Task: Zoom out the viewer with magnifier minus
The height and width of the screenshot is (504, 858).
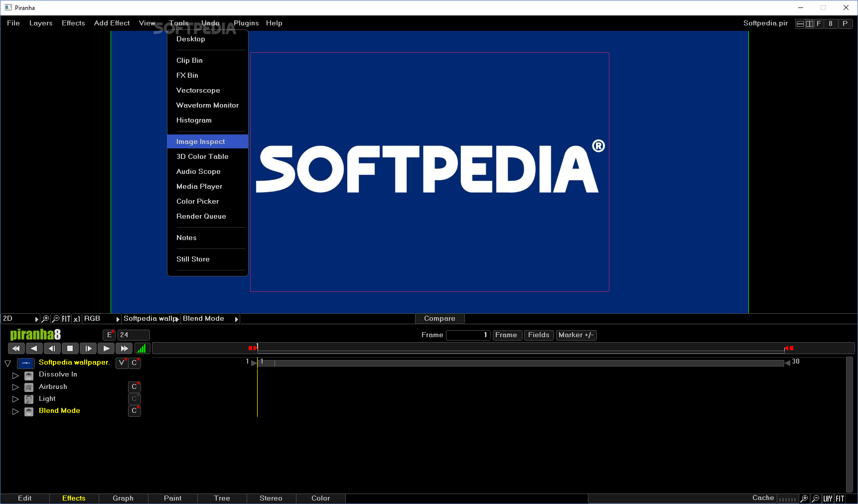Action: point(56,319)
